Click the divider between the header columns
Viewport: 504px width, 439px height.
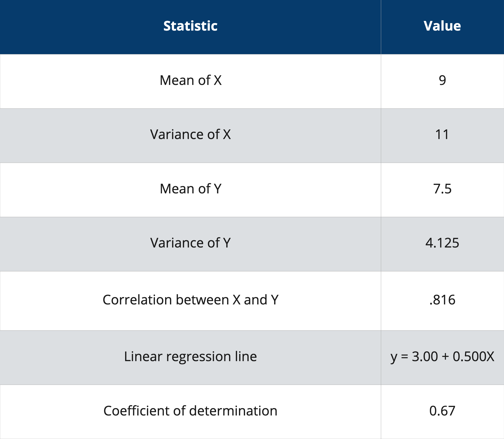tap(381, 27)
